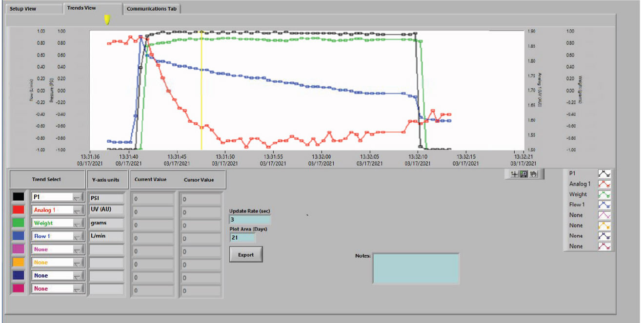Screen dimensions: 644x323
Task: Activate the zoom tool in the graph palette
Action: coord(523,174)
